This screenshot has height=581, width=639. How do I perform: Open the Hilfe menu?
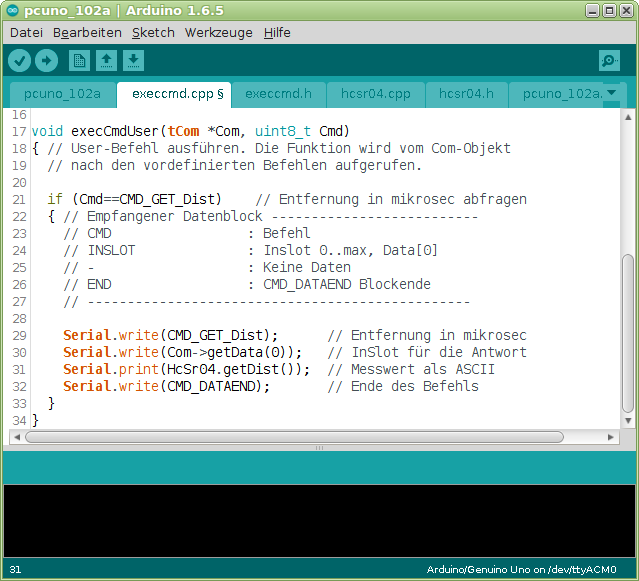click(277, 32)
